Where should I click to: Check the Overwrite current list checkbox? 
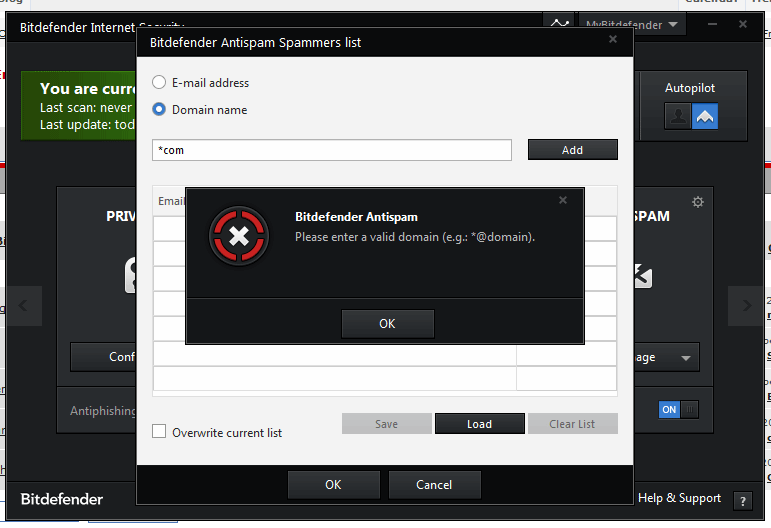pyautogui.click(x=159, y=432)
